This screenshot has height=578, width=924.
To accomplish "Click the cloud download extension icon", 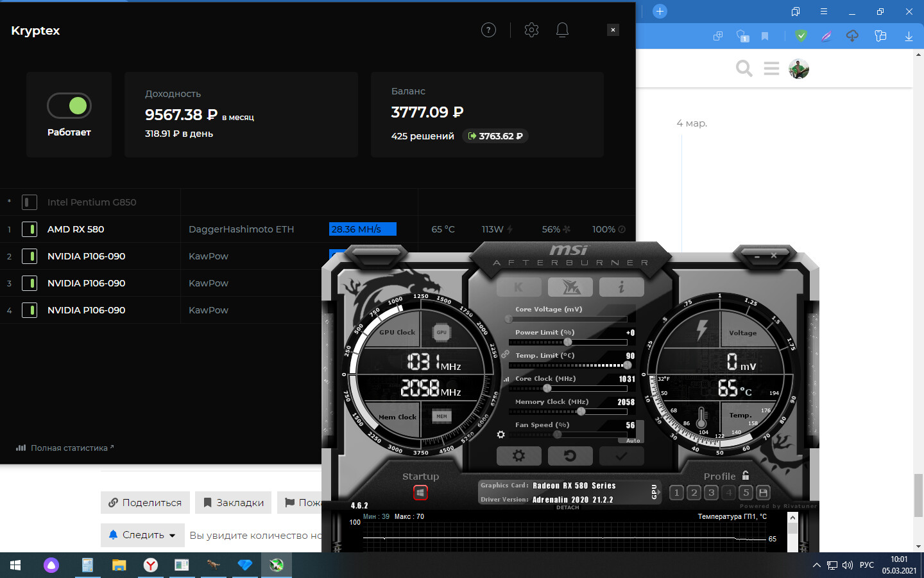I will click(852, 37).
